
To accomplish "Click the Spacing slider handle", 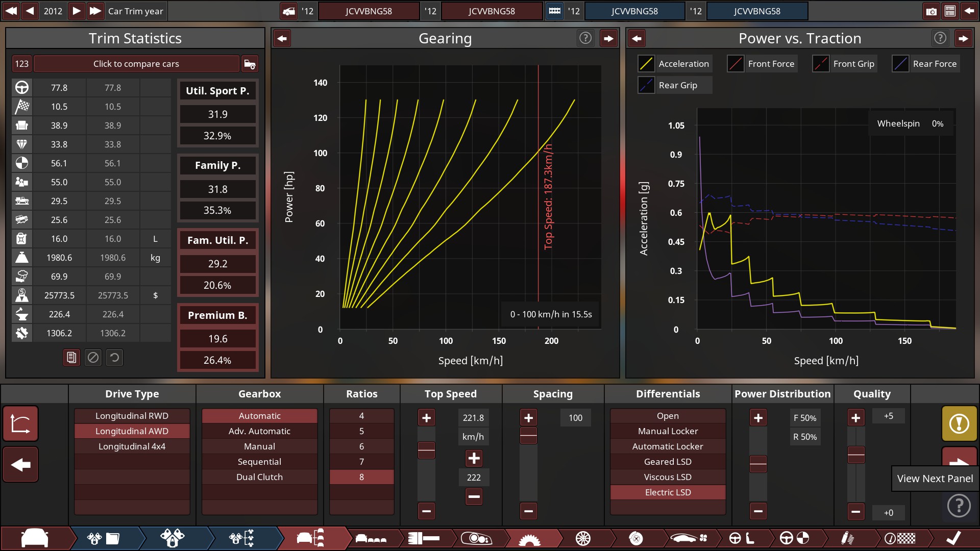I will pos(528,436).
